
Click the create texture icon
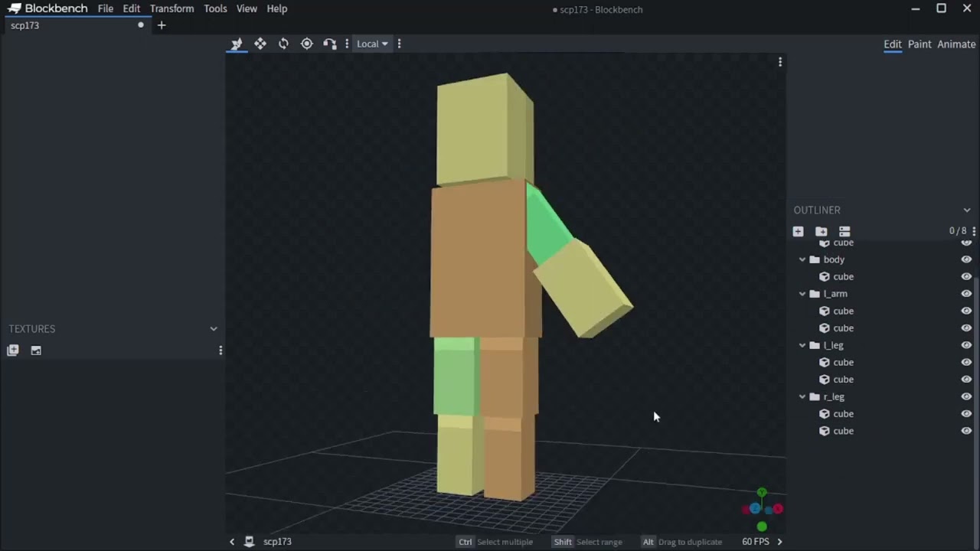tap(36, 350)
